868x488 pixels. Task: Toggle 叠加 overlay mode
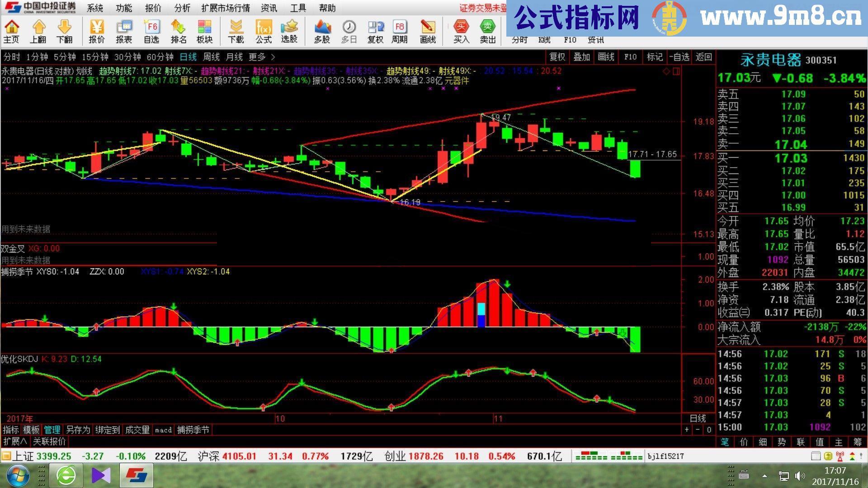click(x=581, y=57)
